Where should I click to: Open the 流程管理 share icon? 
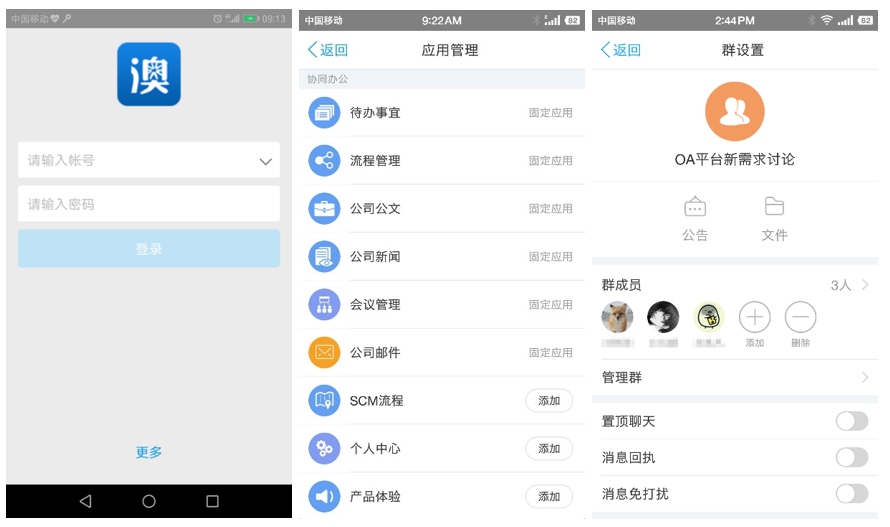[x=324, y=161]
